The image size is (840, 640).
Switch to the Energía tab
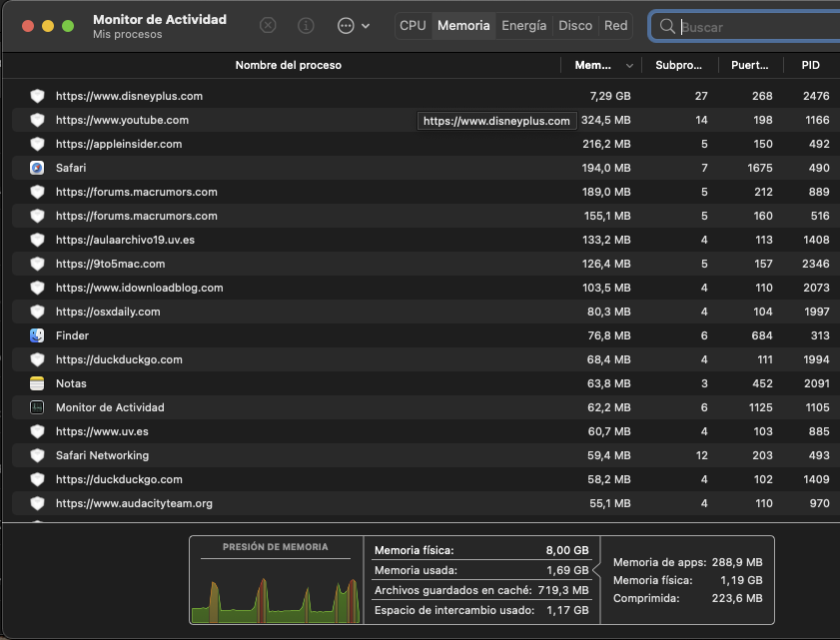pos(524,25)
